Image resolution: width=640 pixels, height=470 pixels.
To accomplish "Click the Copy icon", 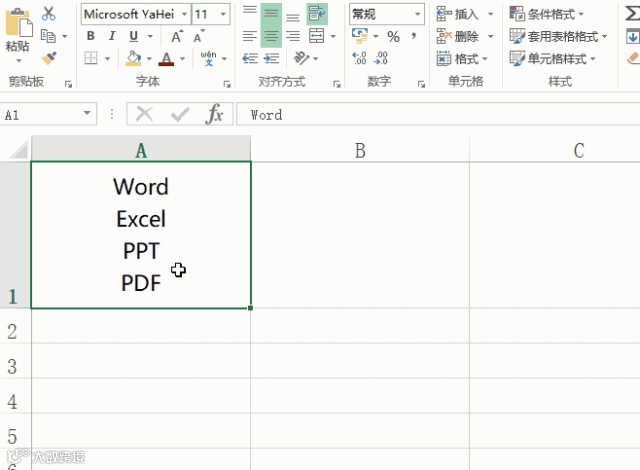I will click(48, 36).
